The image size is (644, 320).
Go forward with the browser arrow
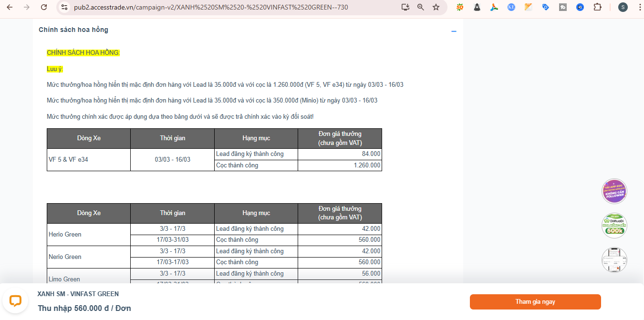[x=27, y=7]
